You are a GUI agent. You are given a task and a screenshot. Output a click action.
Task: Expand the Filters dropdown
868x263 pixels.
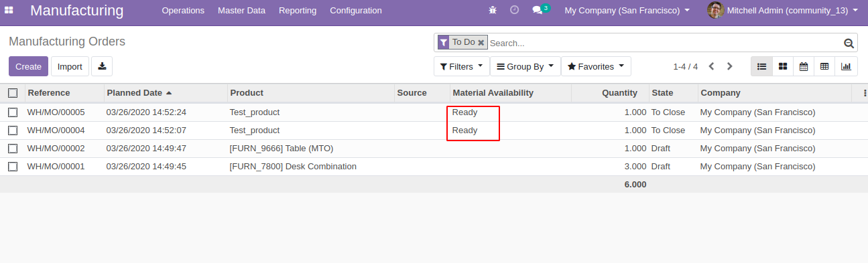[461, 66]
